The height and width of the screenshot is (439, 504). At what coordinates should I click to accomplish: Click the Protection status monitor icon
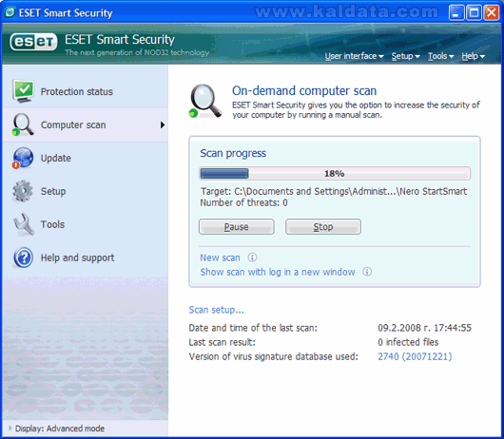tap(23, 91)
